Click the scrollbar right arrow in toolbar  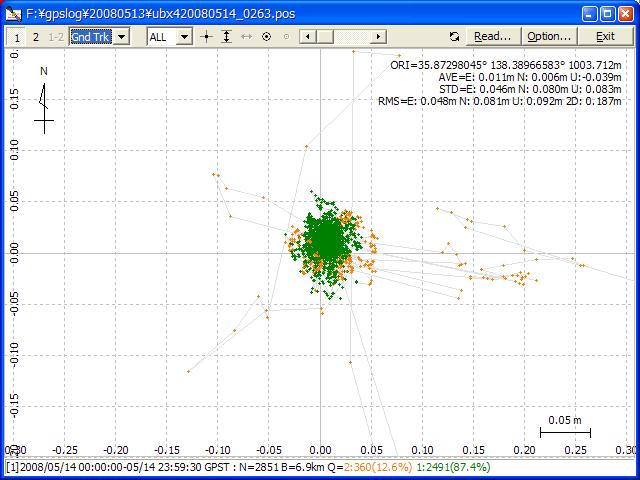(x=379, y=36)
